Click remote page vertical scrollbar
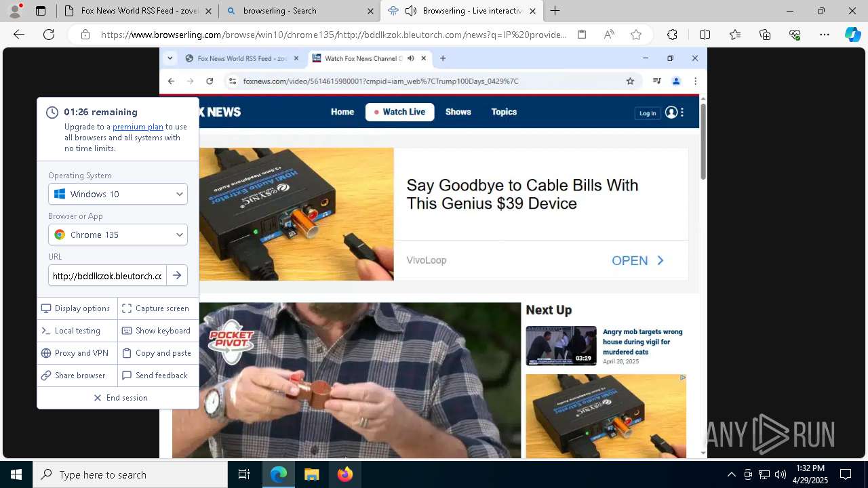This screenshot has width=868, height=488. pyautogui.click(x=703, y=140)
